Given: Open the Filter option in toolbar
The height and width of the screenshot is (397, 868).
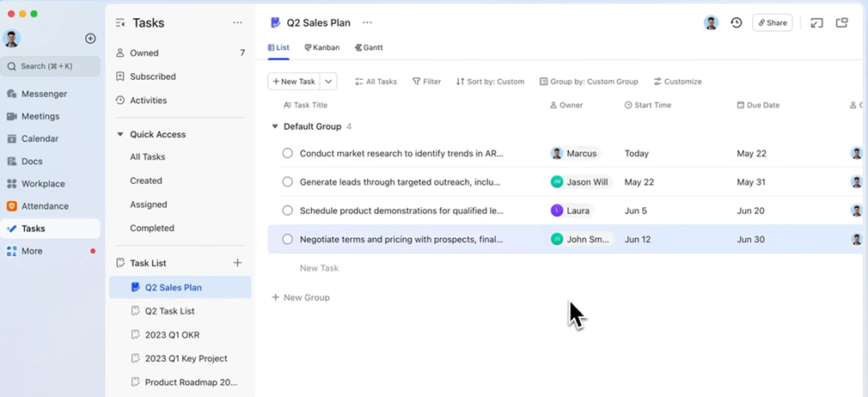Looking at the screenshot, I should pyautogui.click(x=426, y=82).
